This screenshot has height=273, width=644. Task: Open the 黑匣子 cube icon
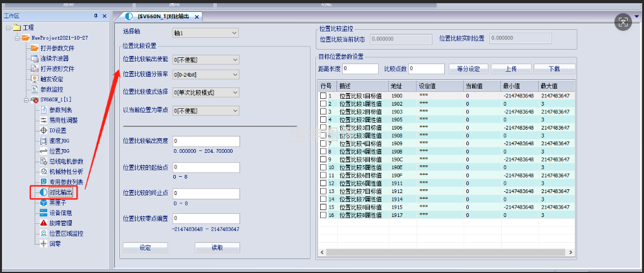coord(43,203)
